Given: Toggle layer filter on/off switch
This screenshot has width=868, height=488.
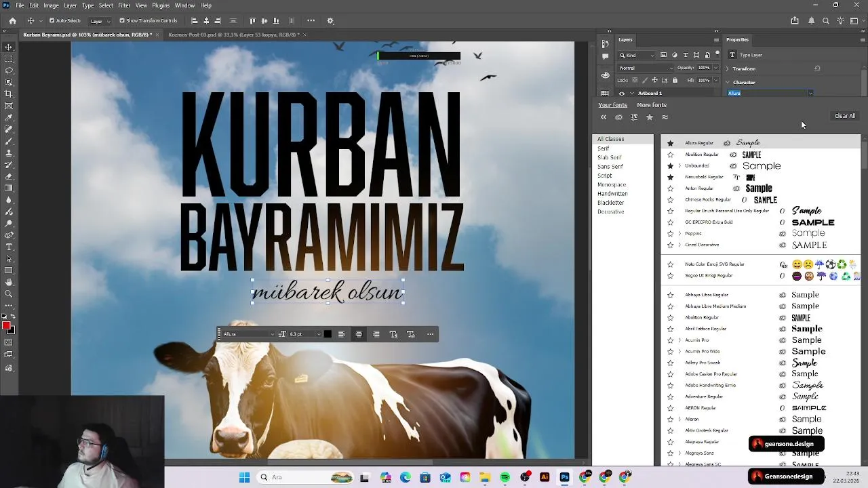Looking at the screenshot, I should pyautogui.click(x=717, y=54).
